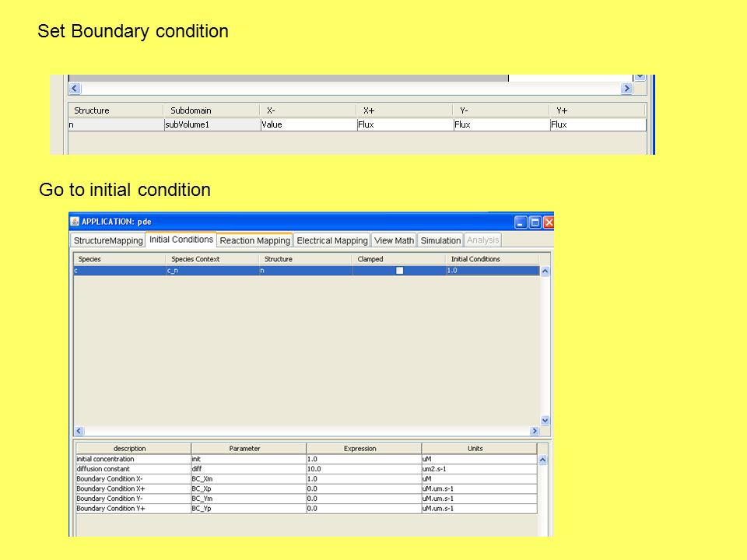Open the X- boundary type cell showing Value
Viewport: 747px width, 560px height.
[x=308, y=124]
